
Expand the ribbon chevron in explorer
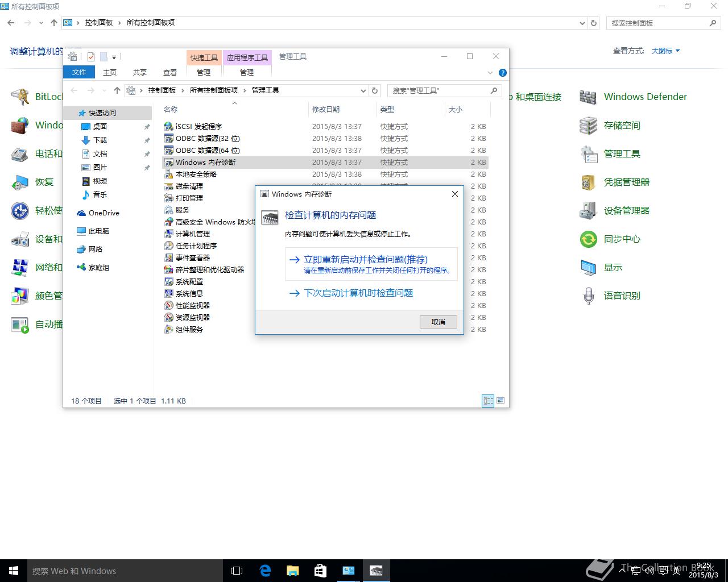pos(490,73)
